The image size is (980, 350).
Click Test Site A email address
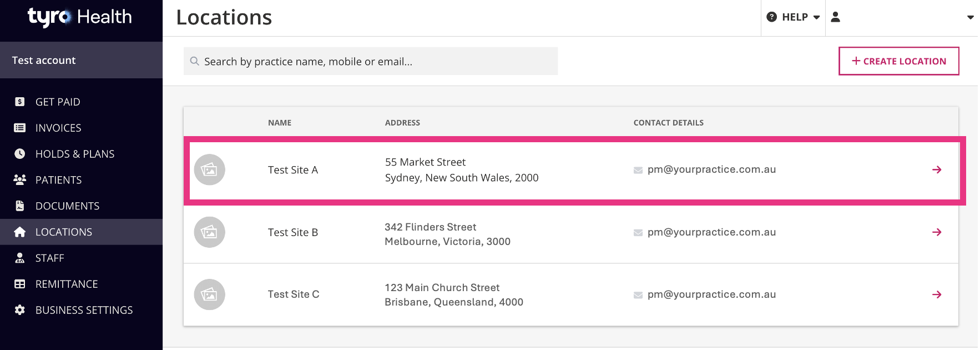click(x=712, y=169)
